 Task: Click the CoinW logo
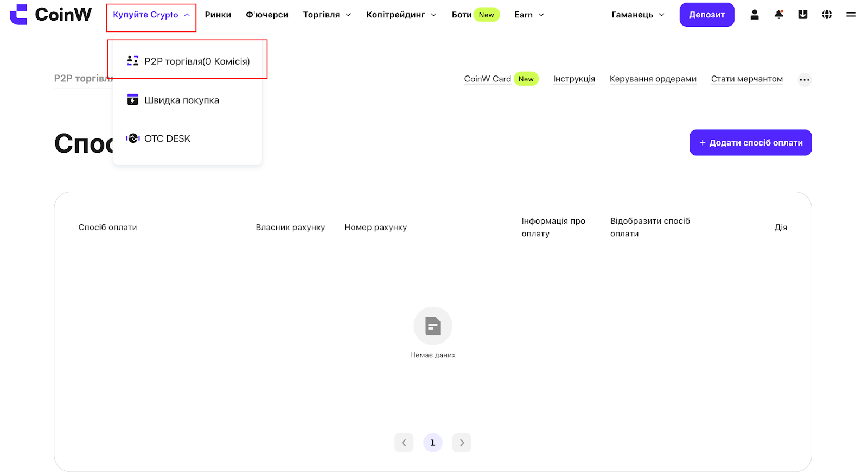[50, 15]
